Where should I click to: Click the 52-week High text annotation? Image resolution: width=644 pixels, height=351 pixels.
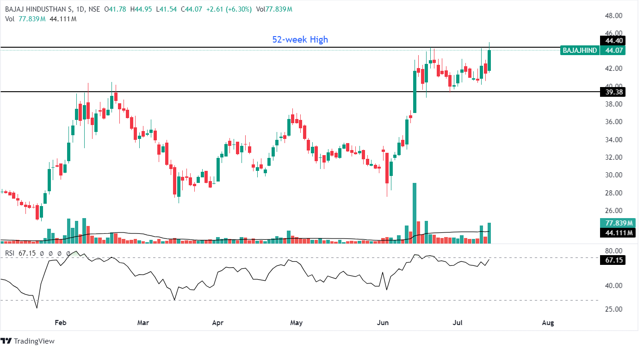300,40
